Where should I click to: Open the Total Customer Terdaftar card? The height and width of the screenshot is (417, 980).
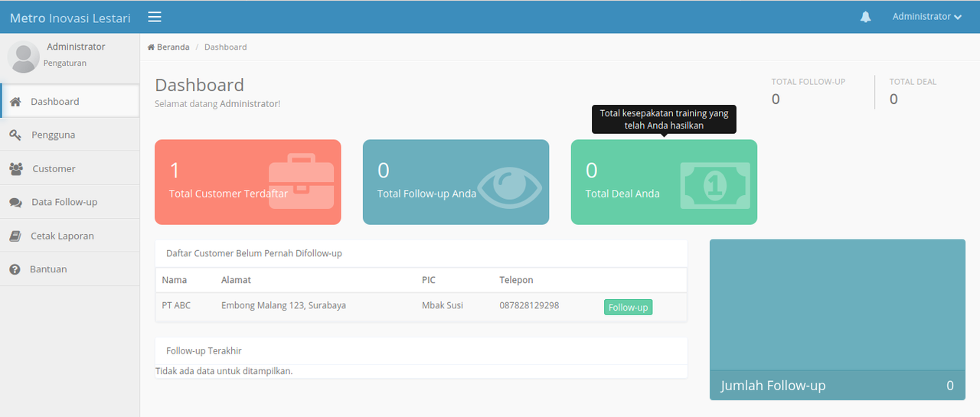(x=248, y=182)
